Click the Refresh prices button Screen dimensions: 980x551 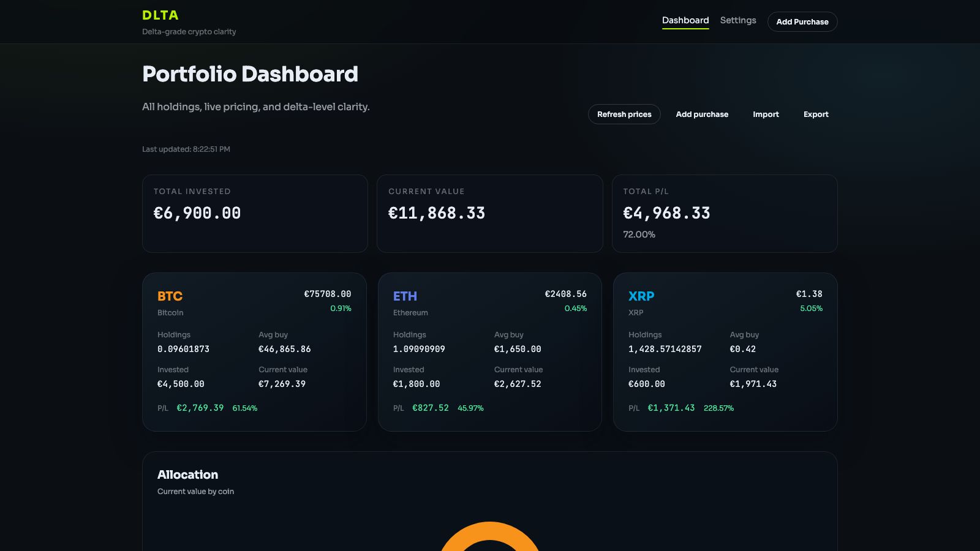click(x=624, y=114)
